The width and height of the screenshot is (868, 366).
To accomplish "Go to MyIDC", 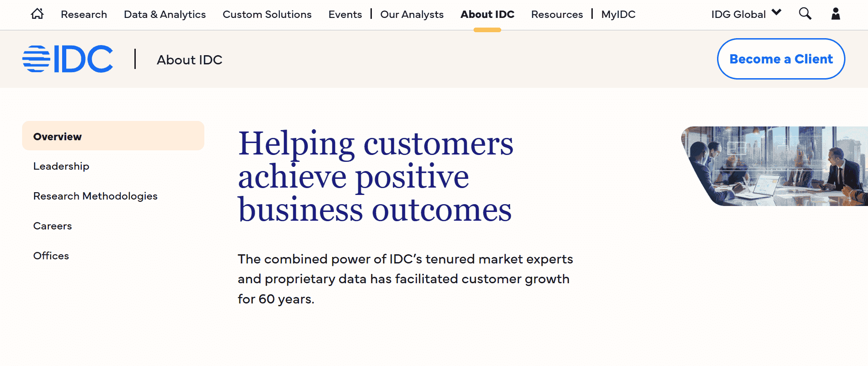I will tap(618, 14).
